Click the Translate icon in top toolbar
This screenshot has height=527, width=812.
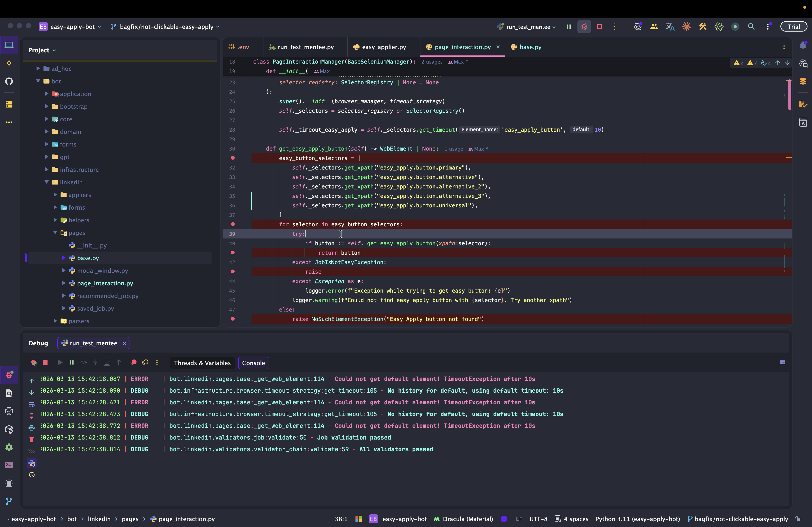pyautogui.click(x=670, y=27)
